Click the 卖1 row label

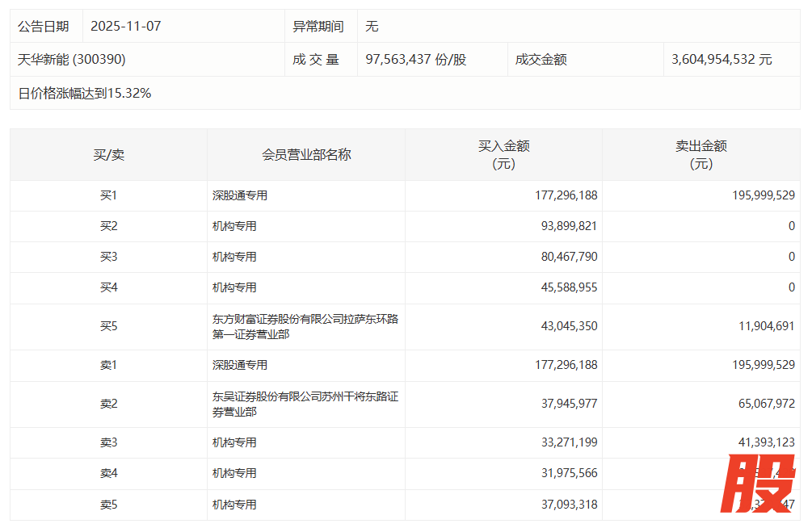(x=108, y=365)
